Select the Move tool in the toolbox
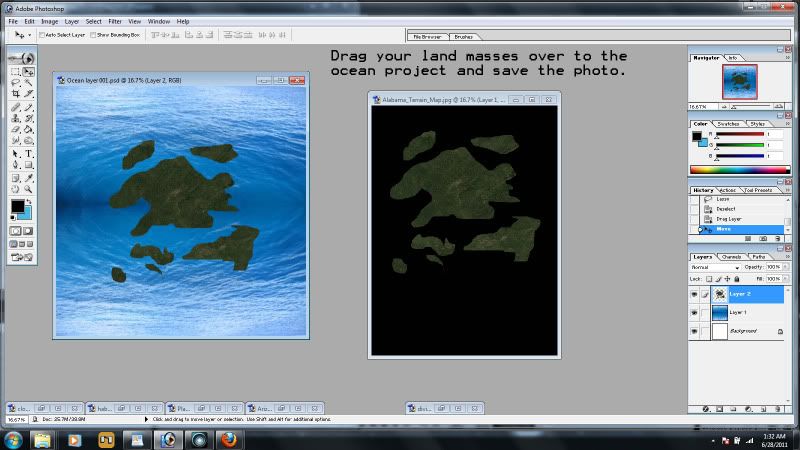 [x=29, y=72]
